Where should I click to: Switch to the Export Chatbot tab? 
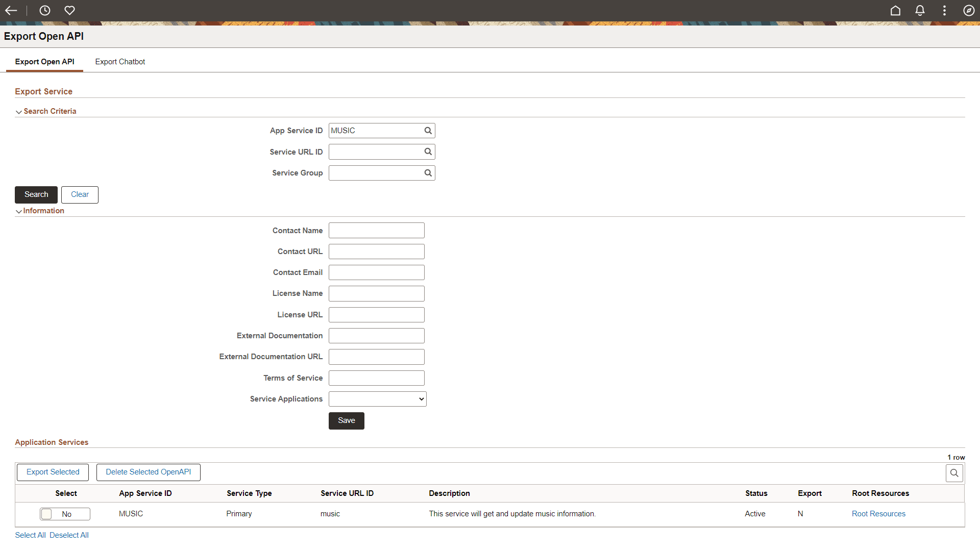pyautogui.click(x=120, y=61)
